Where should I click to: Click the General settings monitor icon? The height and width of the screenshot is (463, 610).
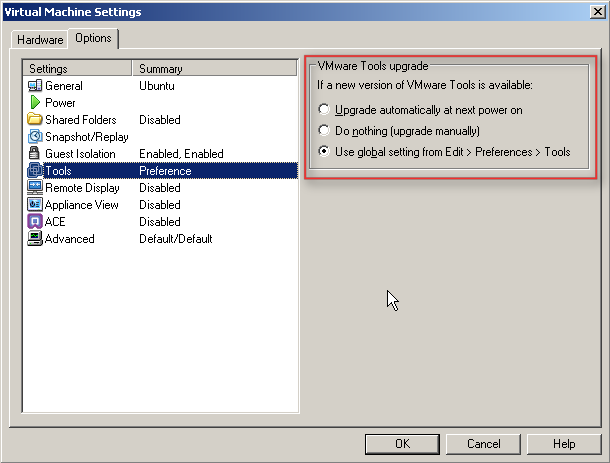point(35,86)
